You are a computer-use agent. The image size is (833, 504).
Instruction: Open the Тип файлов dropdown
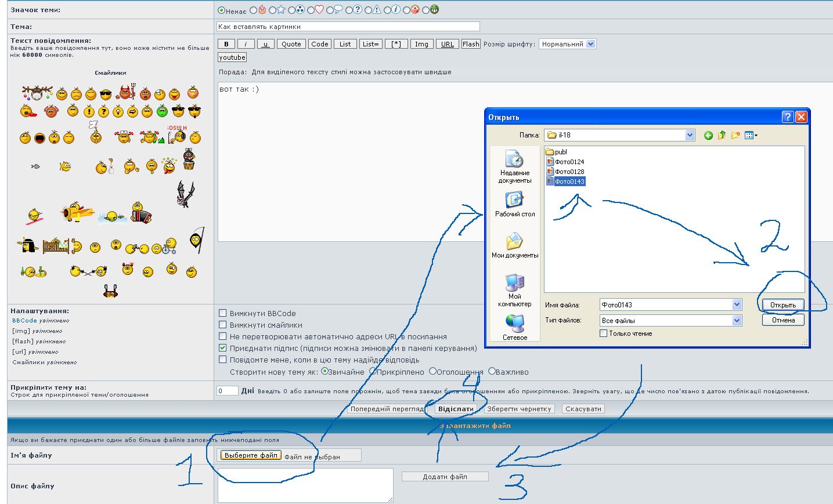click(737, 320)
